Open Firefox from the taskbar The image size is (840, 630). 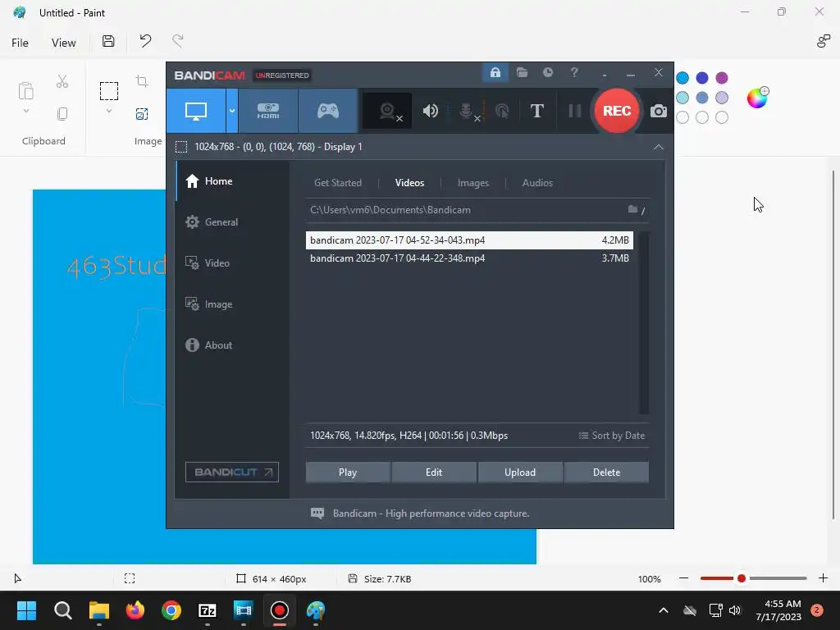pyautogui.click(x=135, y=610)
